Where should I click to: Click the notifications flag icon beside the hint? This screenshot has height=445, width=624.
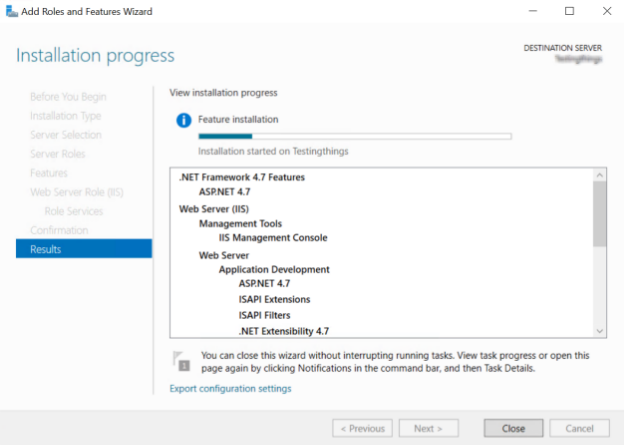tap(180, 361)
